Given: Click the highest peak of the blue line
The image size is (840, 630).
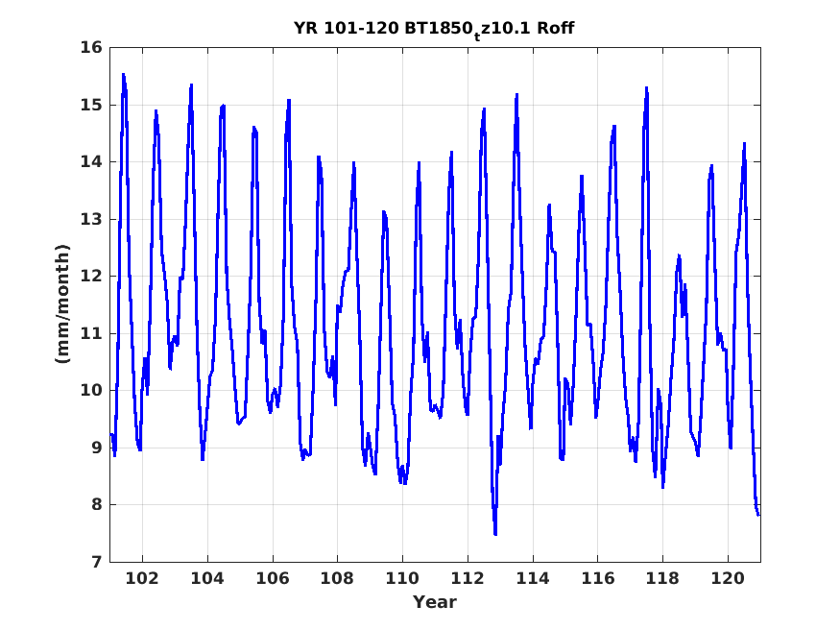Looking at the screenshot, I should 123,75.
